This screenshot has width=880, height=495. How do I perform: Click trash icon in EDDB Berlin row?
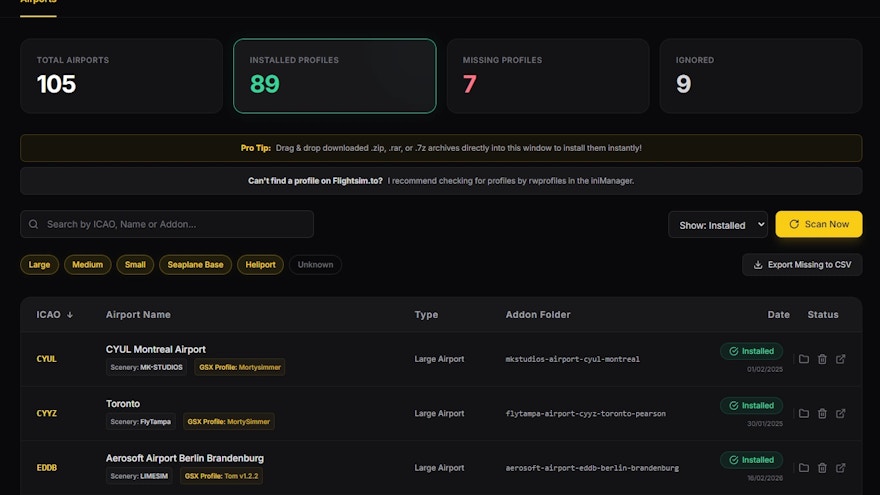(x=822, y=467)
